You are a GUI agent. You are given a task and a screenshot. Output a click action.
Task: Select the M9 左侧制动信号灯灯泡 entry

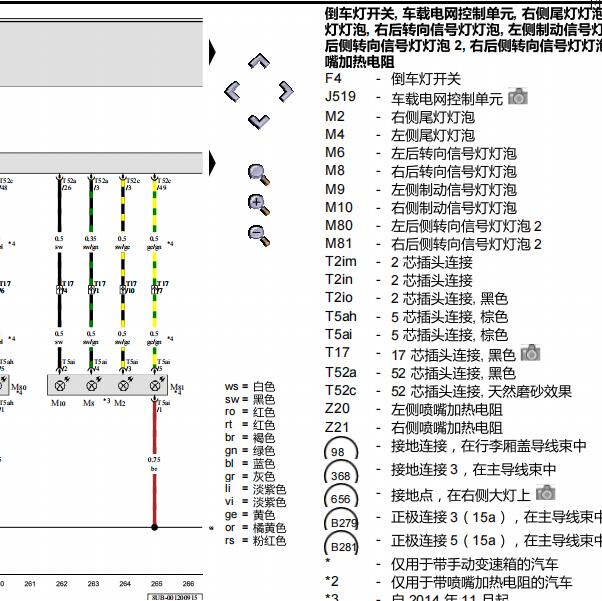[421, 189]
